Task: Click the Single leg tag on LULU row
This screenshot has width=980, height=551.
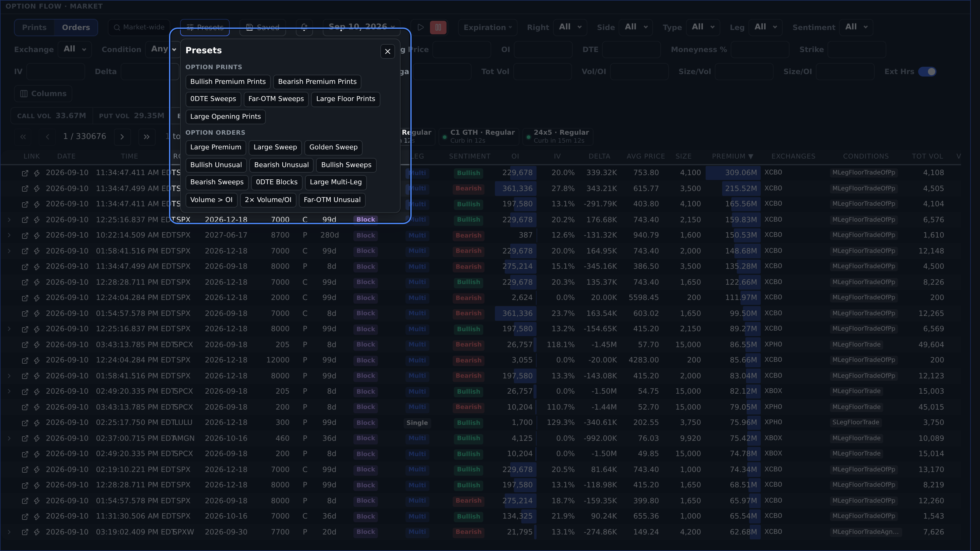Action: [417, 423]
